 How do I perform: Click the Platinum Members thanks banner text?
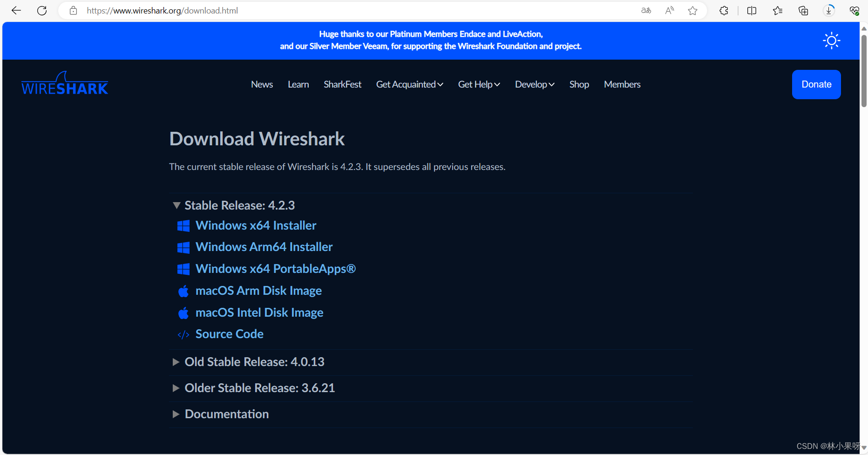(431, 40)
